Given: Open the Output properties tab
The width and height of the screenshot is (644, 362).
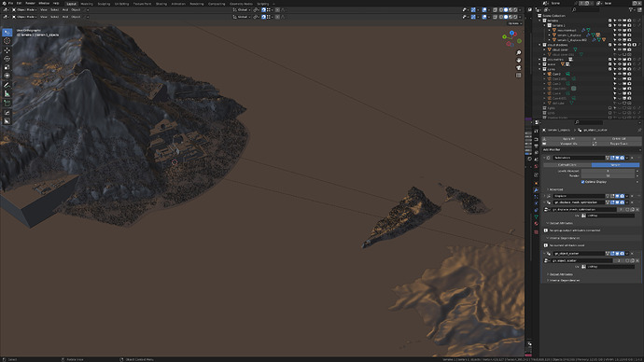Looking at the screenshot, I should point(536,146).
